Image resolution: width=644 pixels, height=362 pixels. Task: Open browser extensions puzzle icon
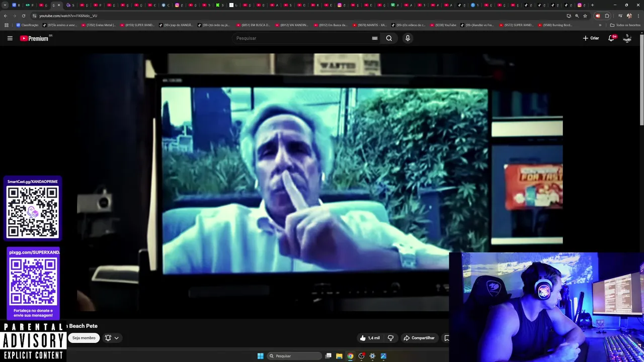[x=607, y=16]
